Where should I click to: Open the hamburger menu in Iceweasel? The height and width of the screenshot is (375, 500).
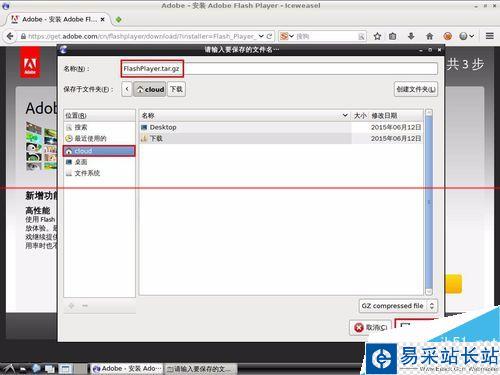489,36
